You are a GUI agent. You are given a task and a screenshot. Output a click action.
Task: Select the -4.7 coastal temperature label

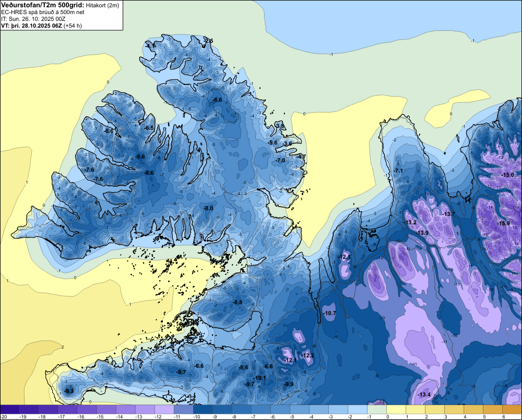click(301, 157)
